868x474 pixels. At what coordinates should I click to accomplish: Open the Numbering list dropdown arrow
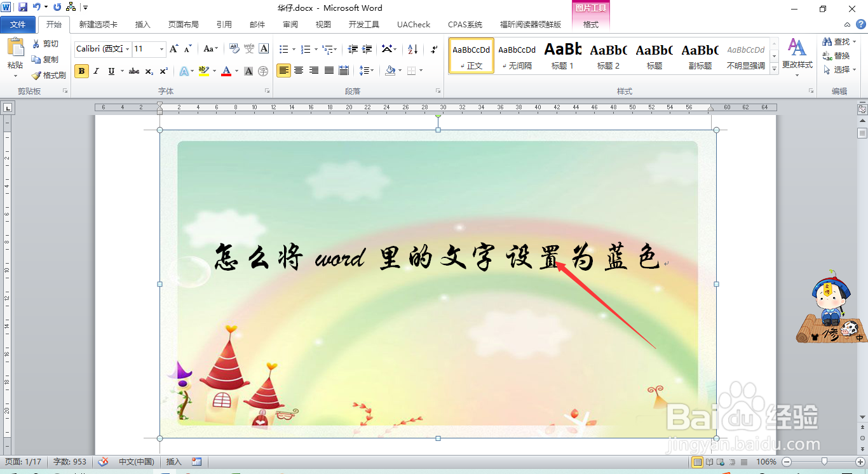point(315,49)
